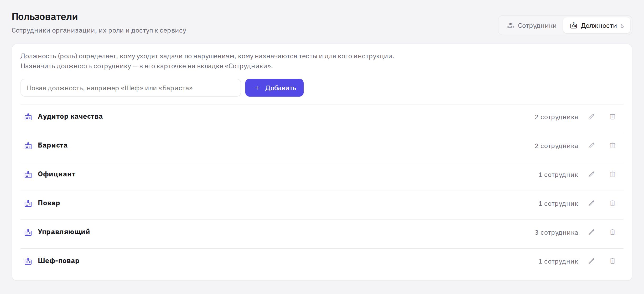644x294 pixels.
Task: Click badge icon beside Официант
Action: pyautogui.click(x=28, y=175)
